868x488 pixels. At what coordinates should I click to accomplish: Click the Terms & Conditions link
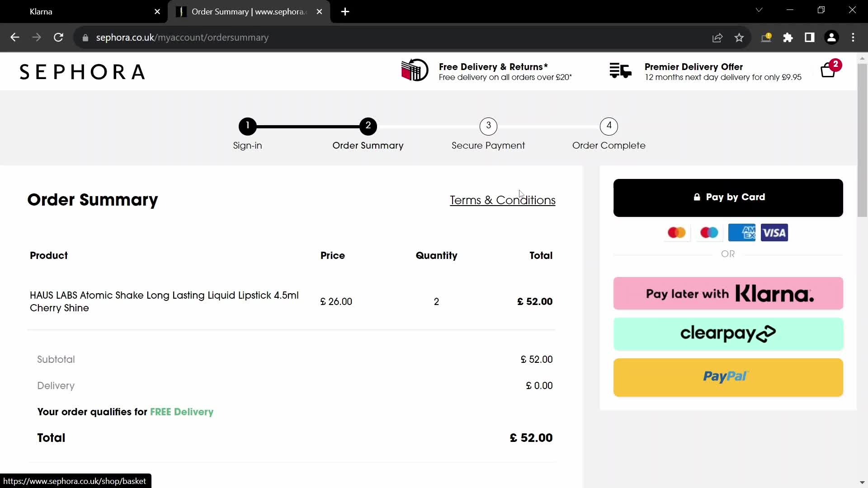point(503,200)
